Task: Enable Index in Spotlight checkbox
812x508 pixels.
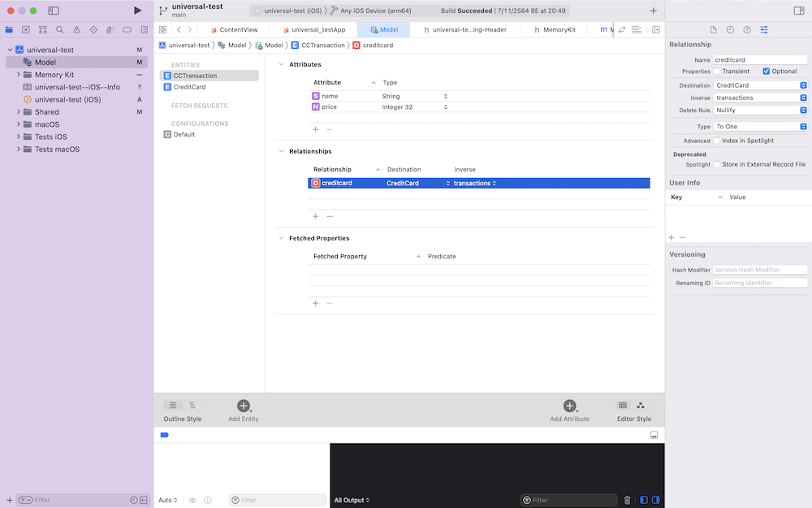Action: (716, 141)
